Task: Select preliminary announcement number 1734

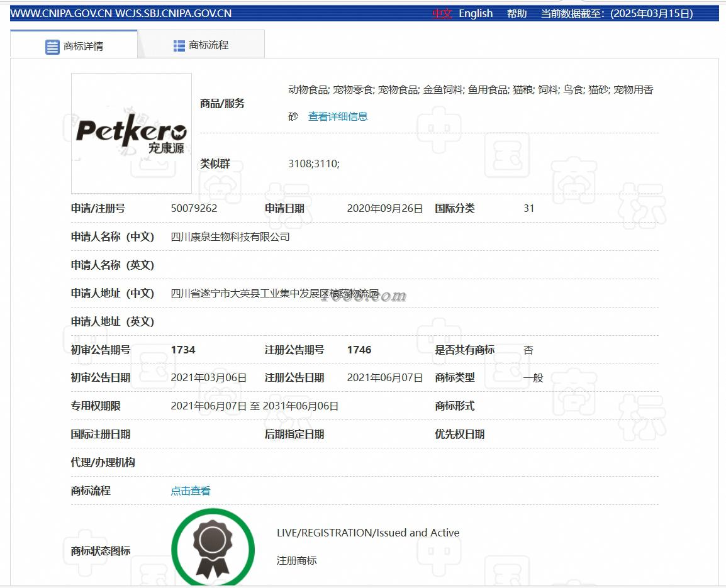Action: pos(183,350)
